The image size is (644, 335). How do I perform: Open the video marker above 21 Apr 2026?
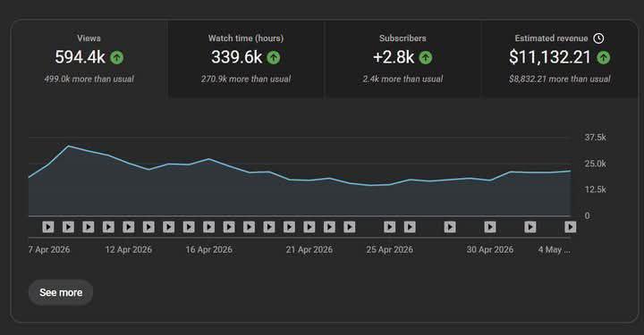pyautogui.click(x=309, y=227)
